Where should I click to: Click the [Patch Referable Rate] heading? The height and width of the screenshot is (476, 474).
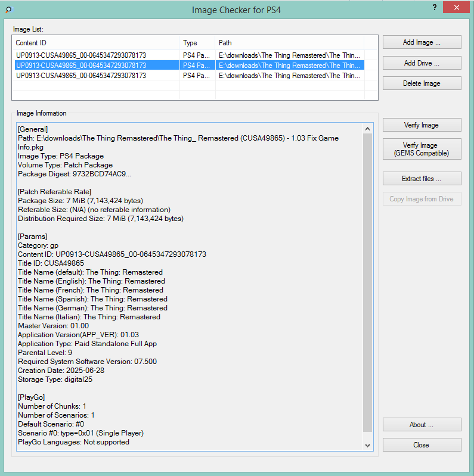pos(55,192)
